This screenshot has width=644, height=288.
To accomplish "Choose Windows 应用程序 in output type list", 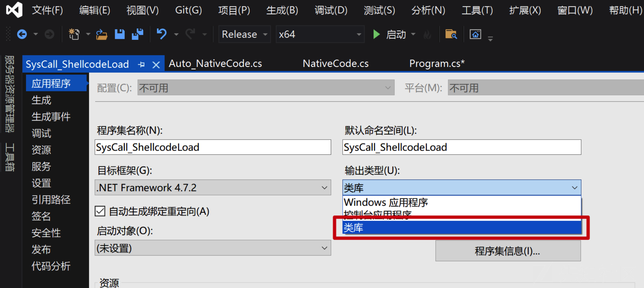I will tap(462, 202).
